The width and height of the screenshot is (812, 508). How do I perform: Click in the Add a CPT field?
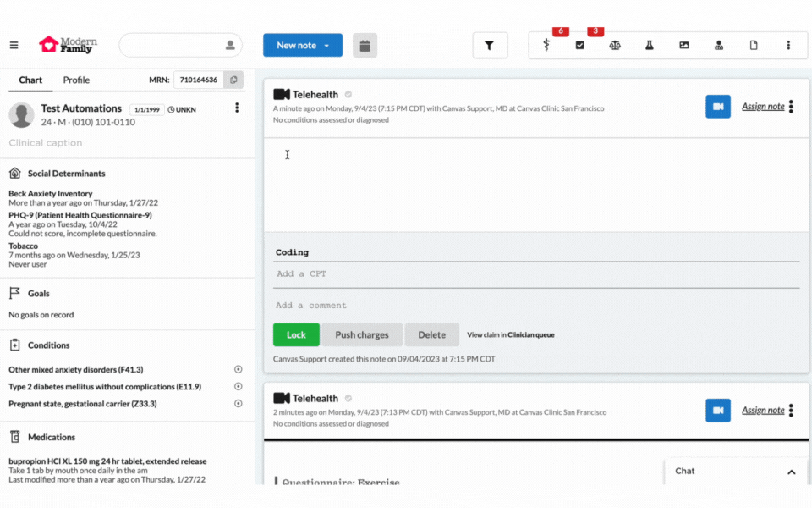pos(536,274)
